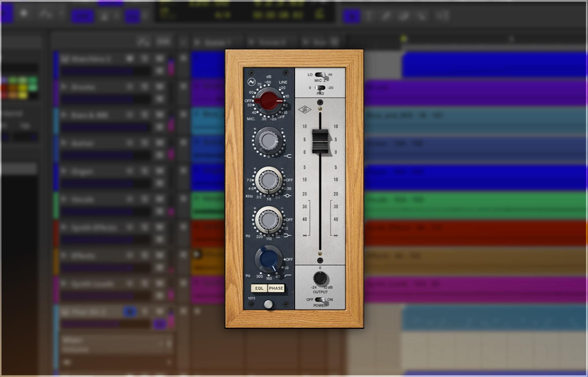The width and height of the screenshot is (588, 377).
Task: Click the low band dual-concentric knob
Action: pyautogui.click(x=269, y=220)
